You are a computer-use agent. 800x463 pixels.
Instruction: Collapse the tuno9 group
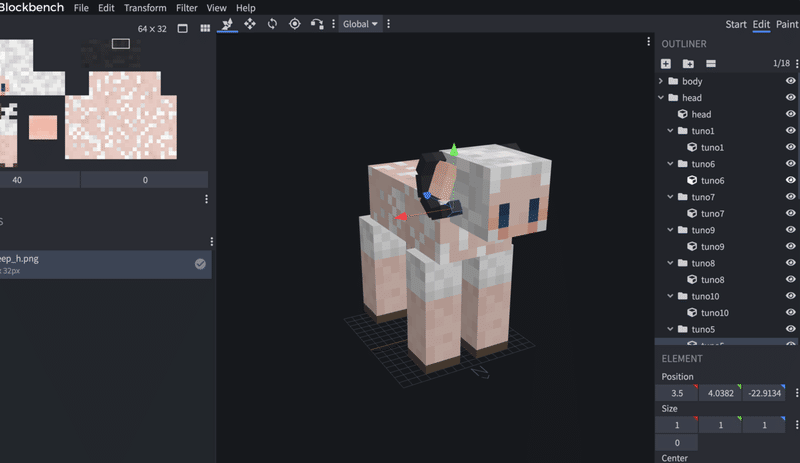(670, 230)
